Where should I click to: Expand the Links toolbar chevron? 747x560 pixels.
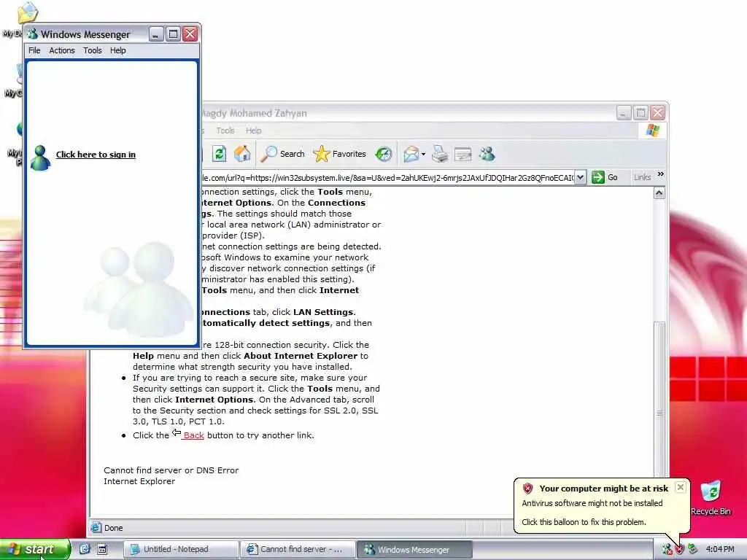(x=661, y=174)
